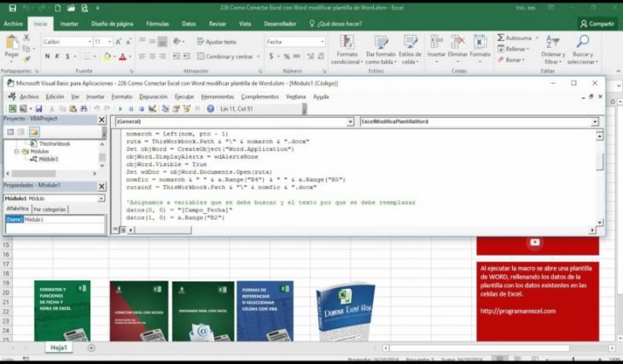Viewport: 623px width, 364px height.
Task: Click View Code icon in Project panel
Action: coord(10,132)
